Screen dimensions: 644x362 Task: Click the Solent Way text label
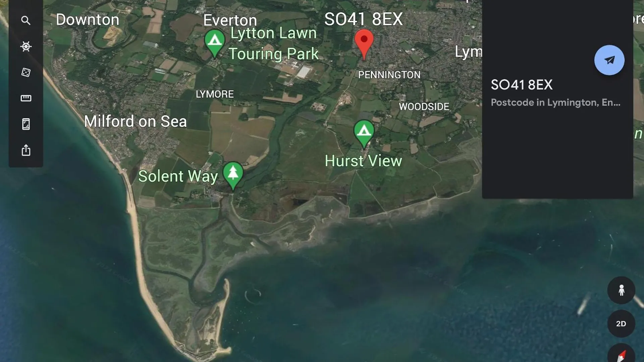[x=178, y=176]
